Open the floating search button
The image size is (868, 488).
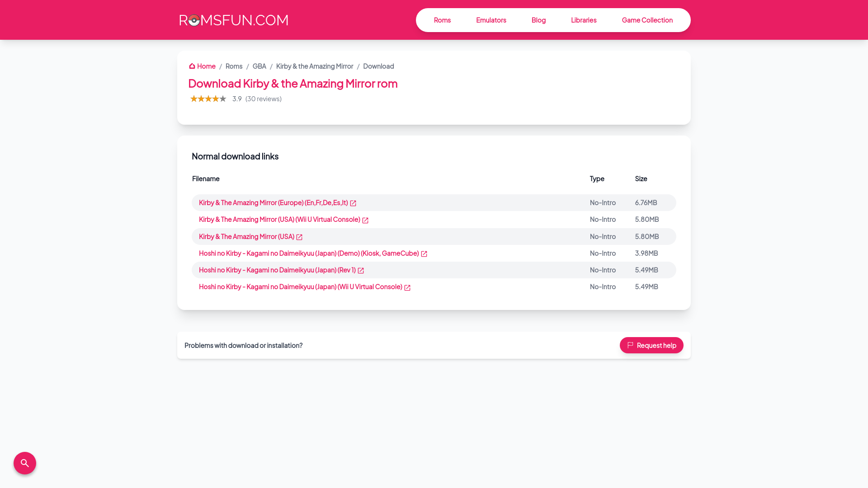[25, 463]
